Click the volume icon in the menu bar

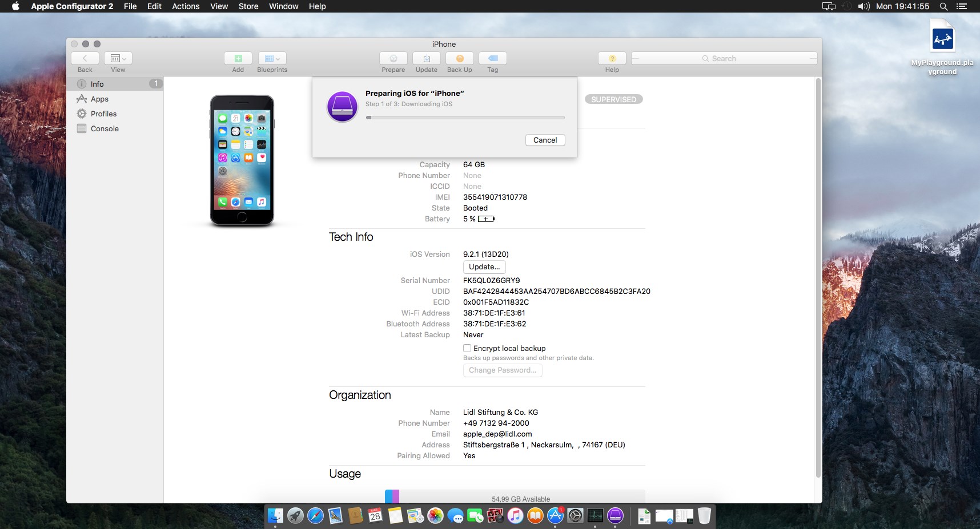pyautogui.click(x=863, y=6)
